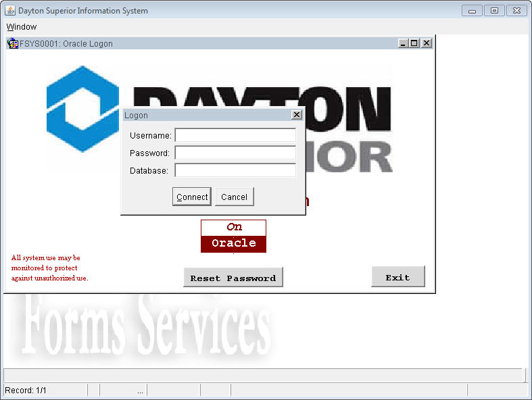Click the Java coffee cup title bar icon
Image resolution: width=532 pixels, height=400 pixels.
[x=10, y=10]
